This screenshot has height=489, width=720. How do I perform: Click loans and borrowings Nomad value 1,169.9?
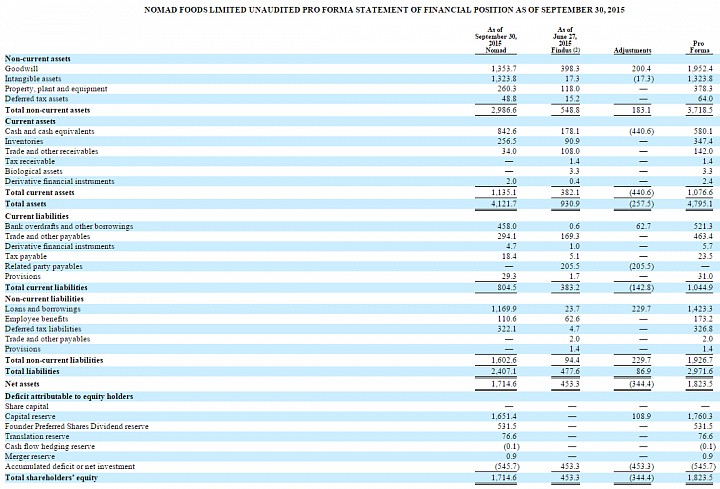(504, 309)
